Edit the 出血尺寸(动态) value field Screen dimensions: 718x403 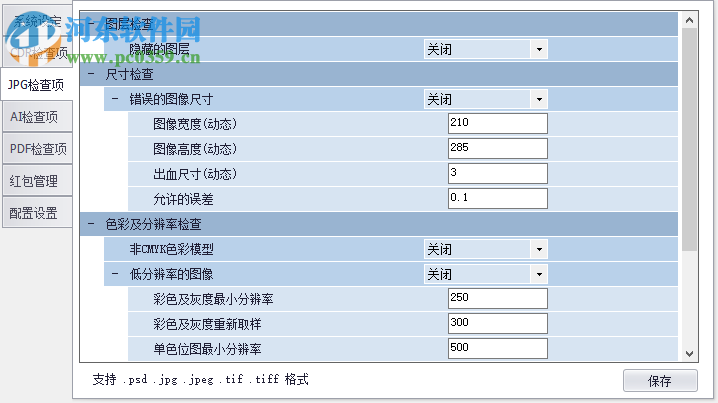(x=498, y=174)
